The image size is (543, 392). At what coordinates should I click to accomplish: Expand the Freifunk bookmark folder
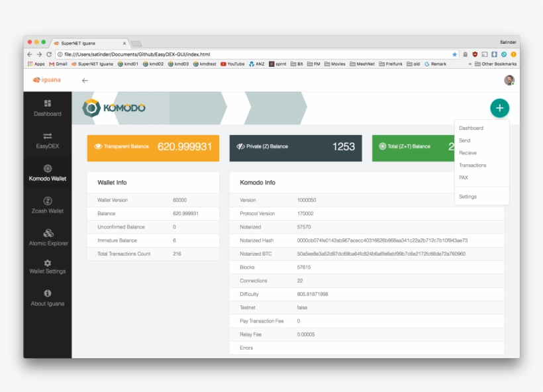coord(391,64)
